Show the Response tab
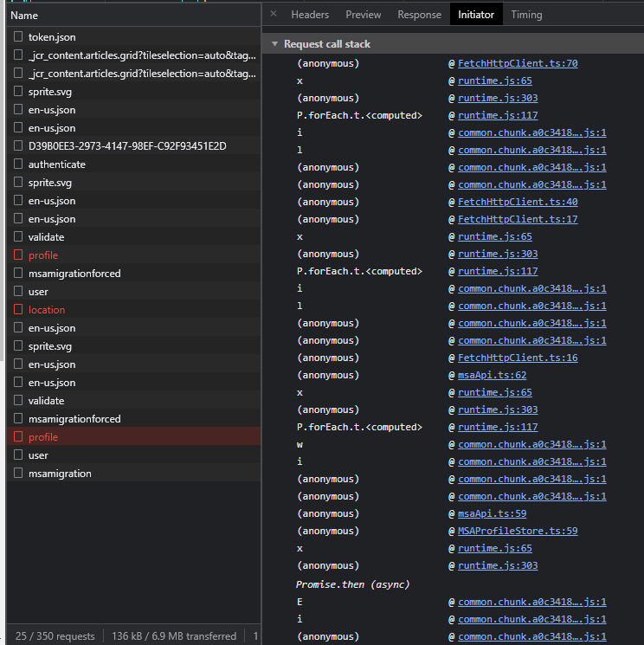 click(x=419, y=15)
